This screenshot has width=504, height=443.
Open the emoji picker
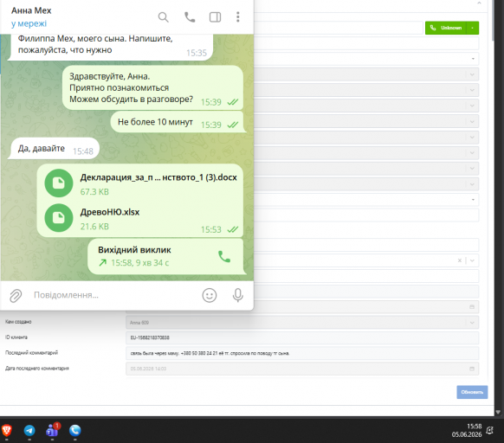210,295
